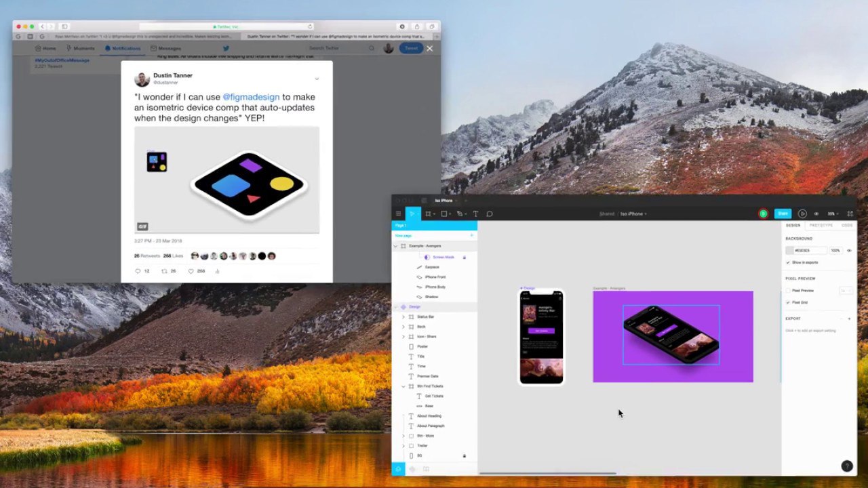The width and height of the screenshot is (868, 488).
Task: Select the Rectangle shape tool in Figma
Action: click(x=444, y=213)
